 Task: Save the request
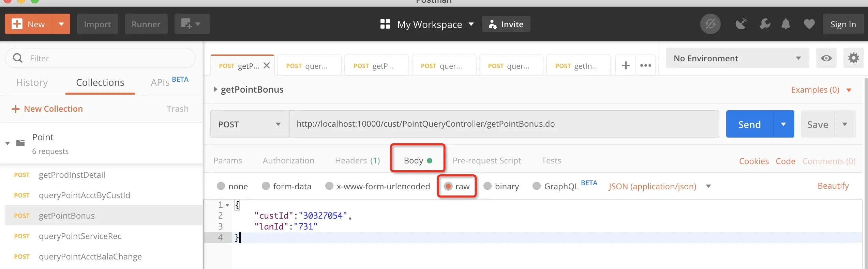tap(818, 124)
